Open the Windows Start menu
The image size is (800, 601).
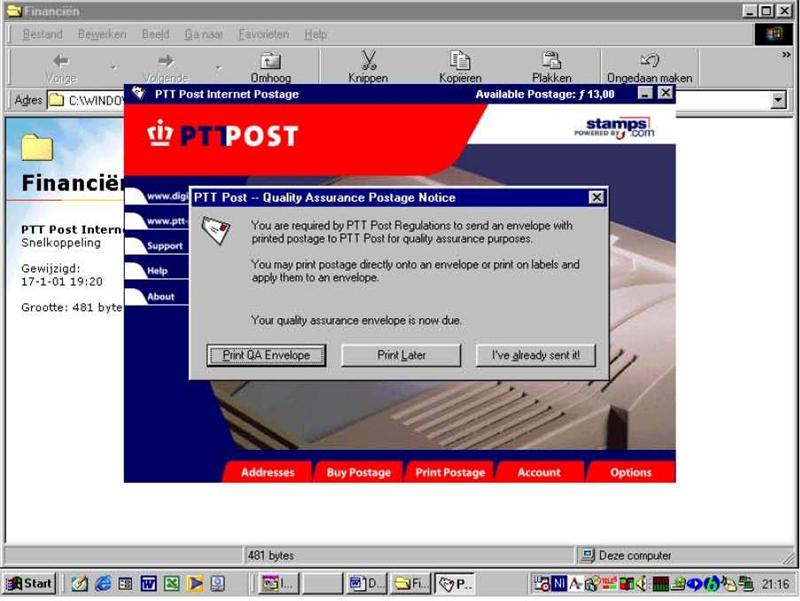[x=30, y=583]
